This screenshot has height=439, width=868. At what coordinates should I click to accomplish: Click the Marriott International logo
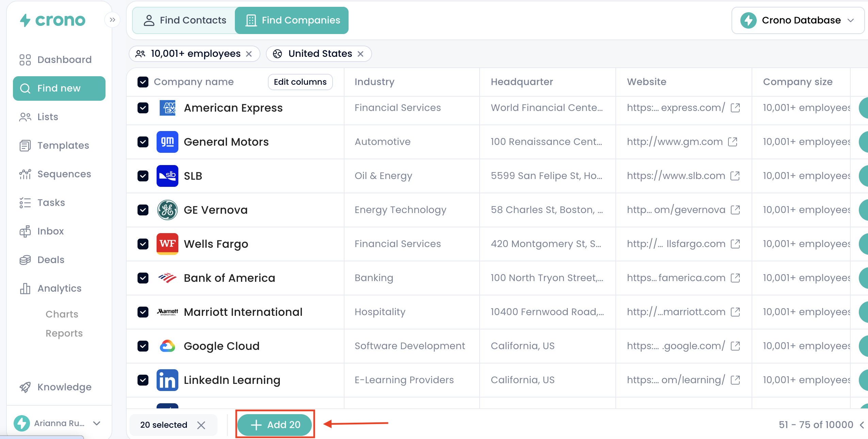pos(167,312)
